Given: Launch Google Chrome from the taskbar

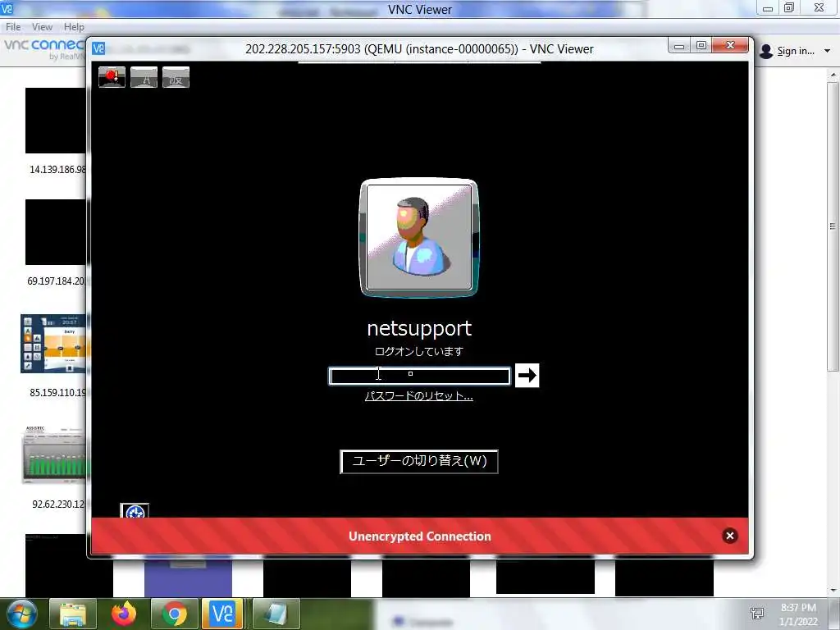Looking at the screenshot, I should click(175, 614).
